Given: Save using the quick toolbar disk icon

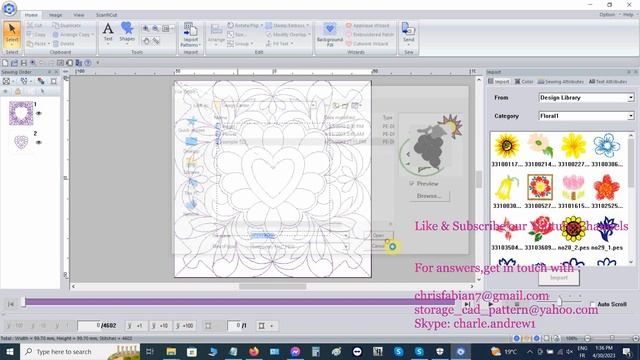Looking at the screenshot, I should tap(24, 63).
